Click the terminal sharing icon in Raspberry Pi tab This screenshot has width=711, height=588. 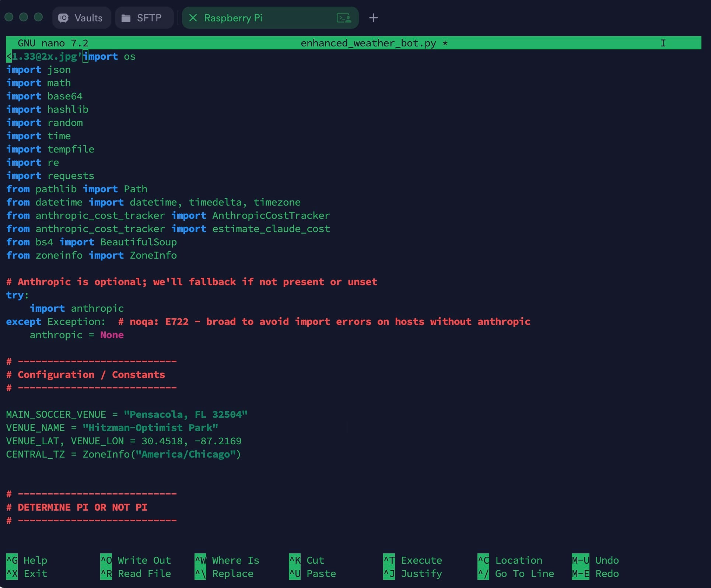click(344, 18)
